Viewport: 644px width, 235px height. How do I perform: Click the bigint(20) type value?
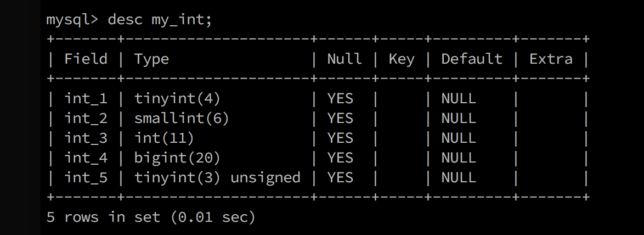pyautogui.click(x=177, y=158)
